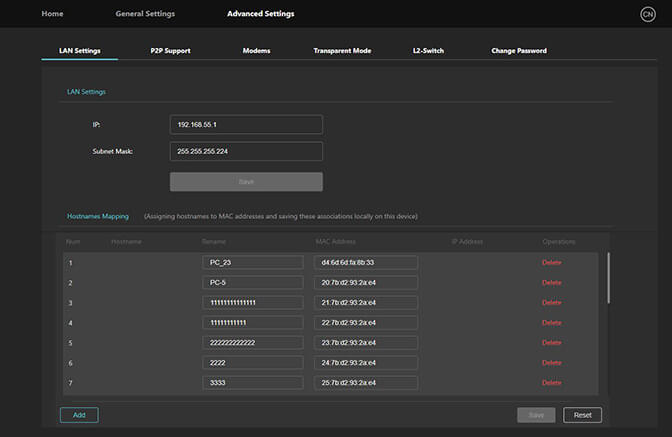672x437 pixels.
Task: Edit the row 4 rename field
Action: [253, 323]
